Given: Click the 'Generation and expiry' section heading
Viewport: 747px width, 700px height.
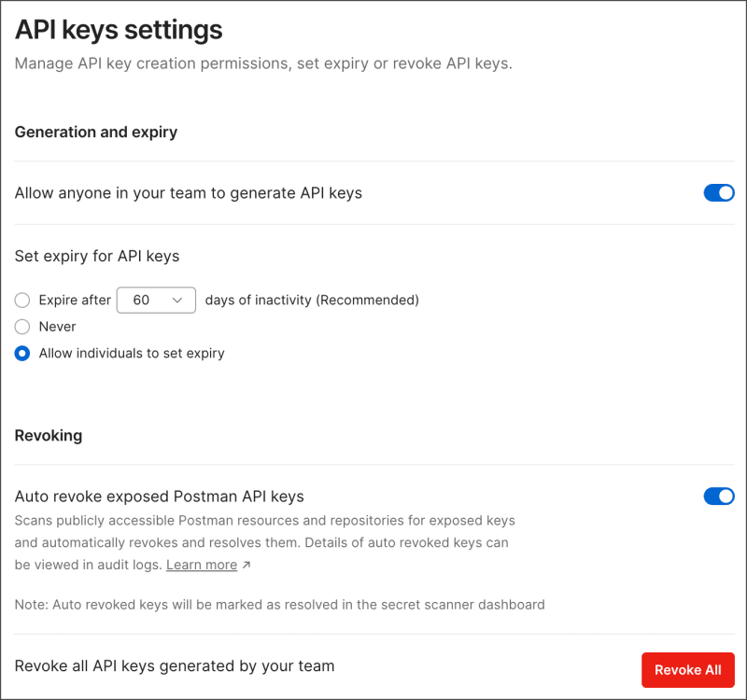Looking at the screenshot, I should click(x=96, y=133).
